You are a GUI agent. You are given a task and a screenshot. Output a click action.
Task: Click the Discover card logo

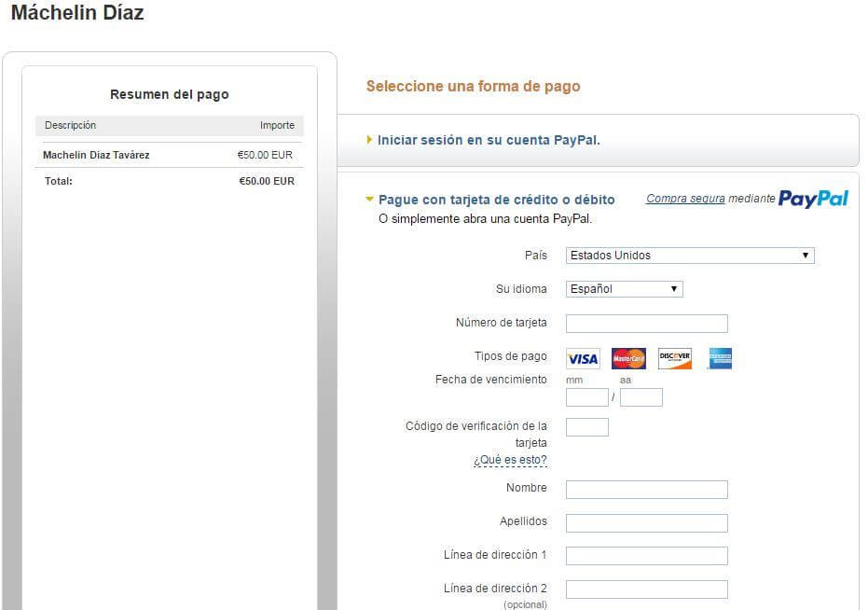click(675, 358)
